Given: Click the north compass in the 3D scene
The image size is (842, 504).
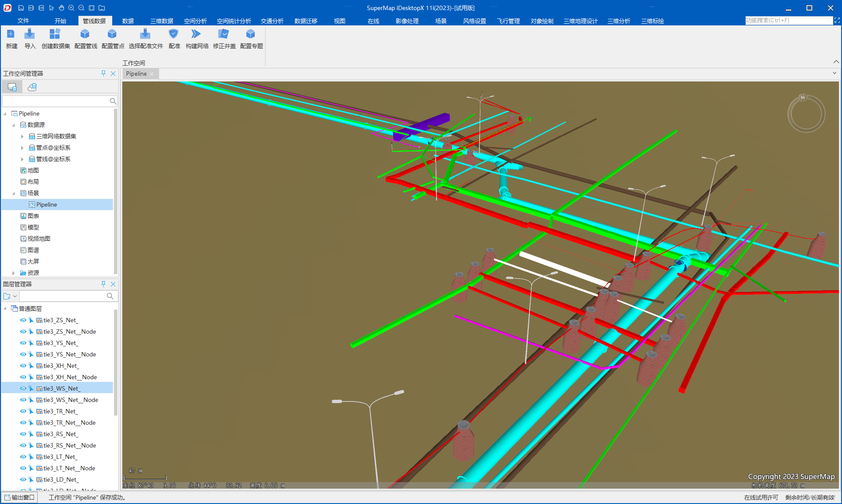Looking at the screenshot, I should click(x=806, y=113).
